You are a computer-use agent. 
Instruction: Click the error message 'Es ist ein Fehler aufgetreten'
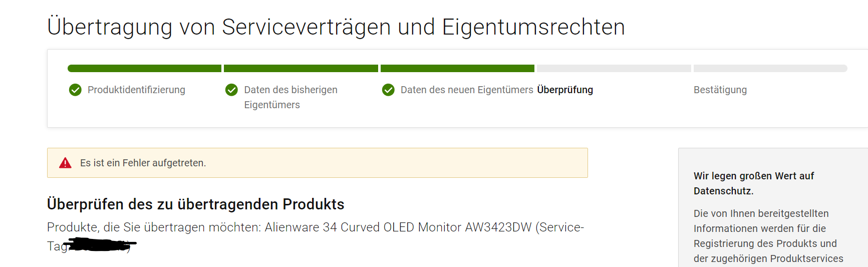(x=143, y=163)
